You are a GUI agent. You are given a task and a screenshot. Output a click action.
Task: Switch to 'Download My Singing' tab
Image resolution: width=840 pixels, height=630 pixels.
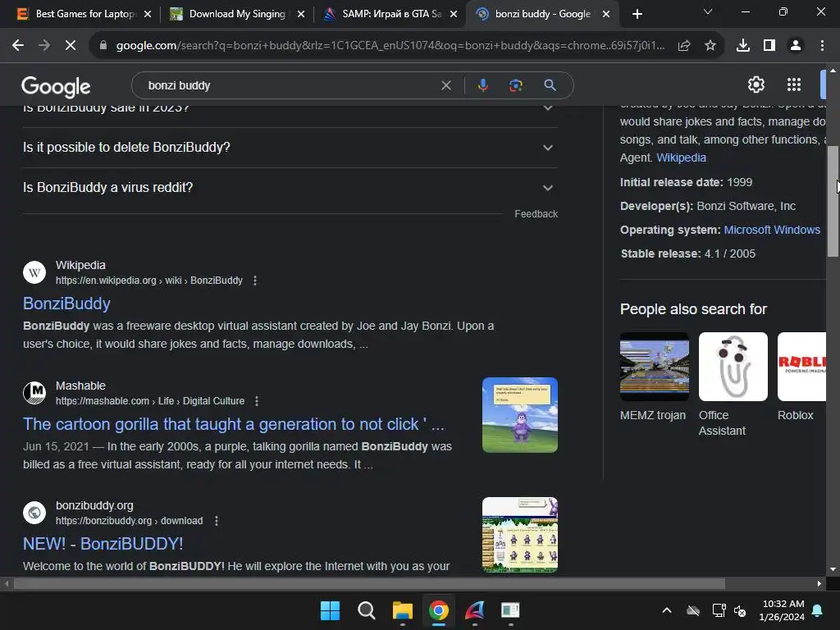(x=237, y=14)
